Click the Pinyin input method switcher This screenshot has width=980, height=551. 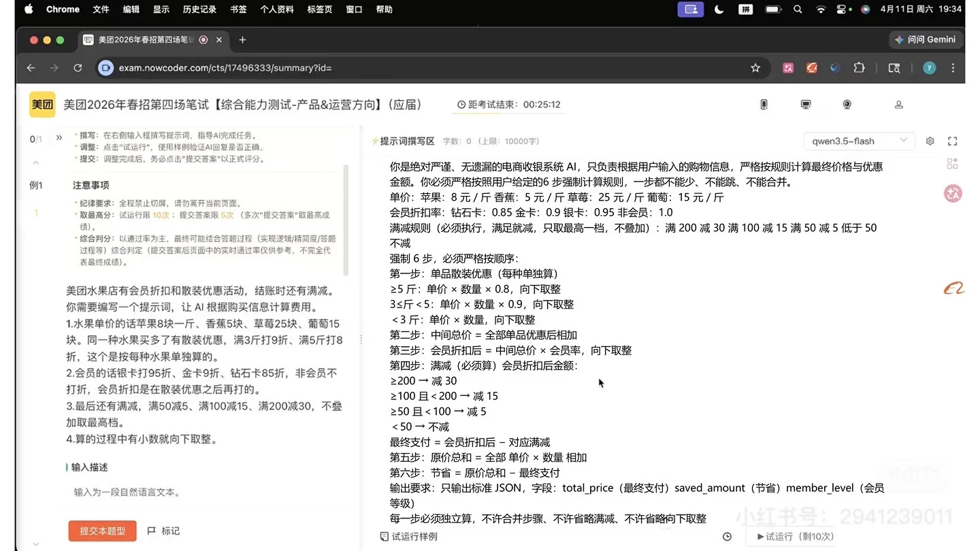(x=746, y=10)
